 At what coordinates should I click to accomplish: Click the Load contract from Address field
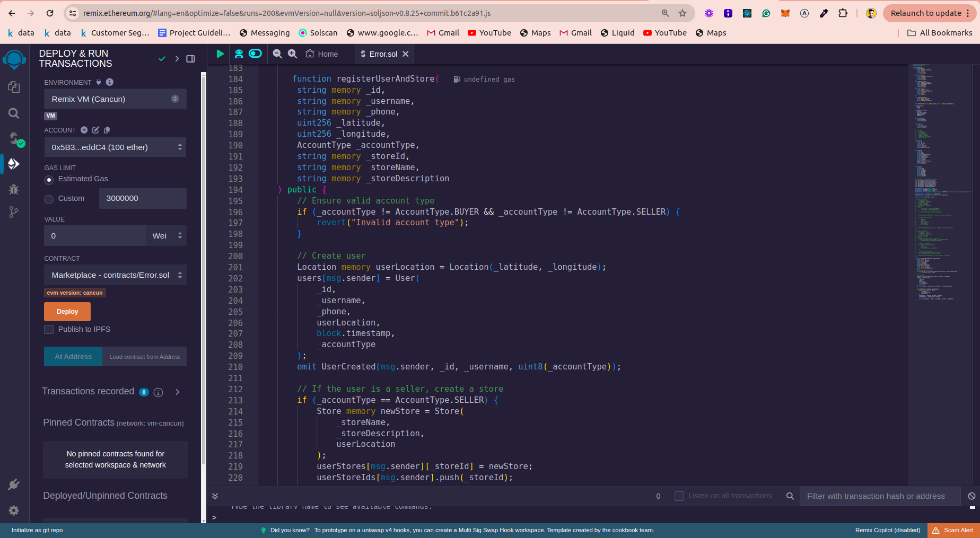click(x=145, y=357)
